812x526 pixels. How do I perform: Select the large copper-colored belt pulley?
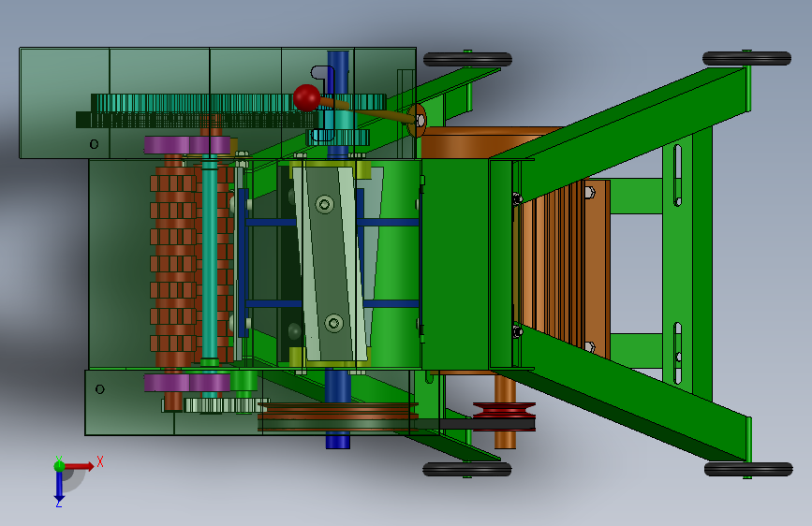tap(338, 416)
